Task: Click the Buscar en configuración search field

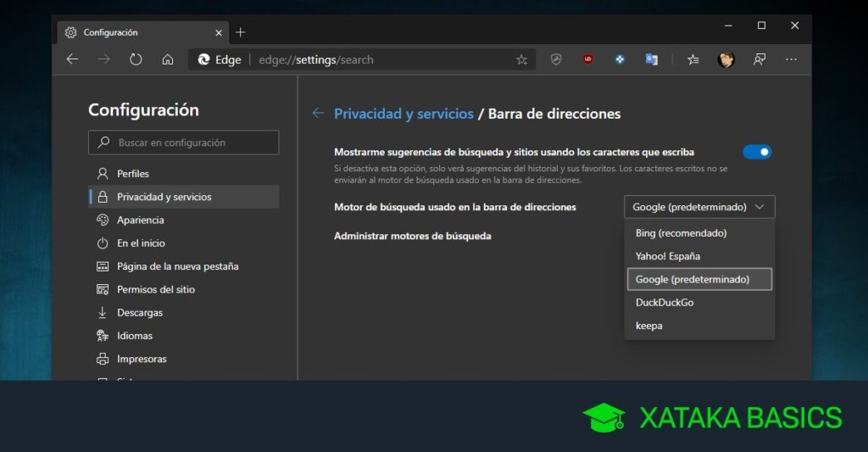Action: point(184,142)
